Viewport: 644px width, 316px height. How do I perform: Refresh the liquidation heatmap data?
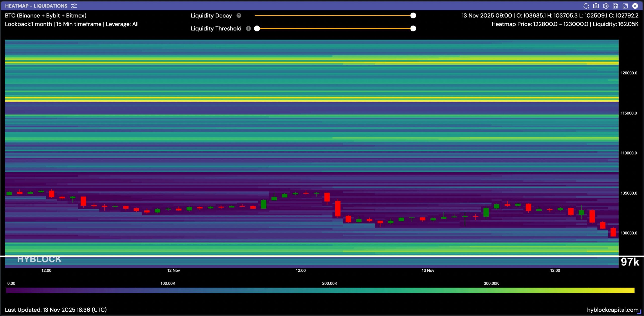[586, 6]
